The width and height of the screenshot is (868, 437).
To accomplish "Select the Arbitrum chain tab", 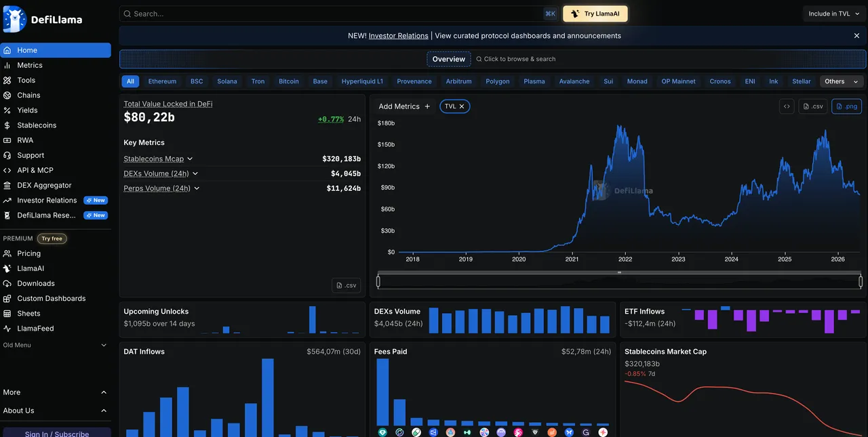I will pyautogui.click(x=458, y=81).
